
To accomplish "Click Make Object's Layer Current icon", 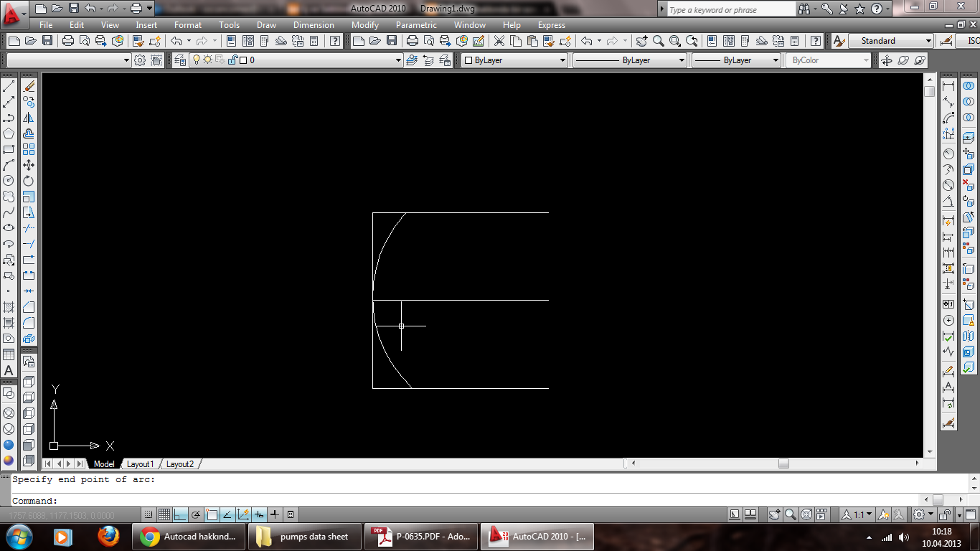I will (x=412, y=60).
